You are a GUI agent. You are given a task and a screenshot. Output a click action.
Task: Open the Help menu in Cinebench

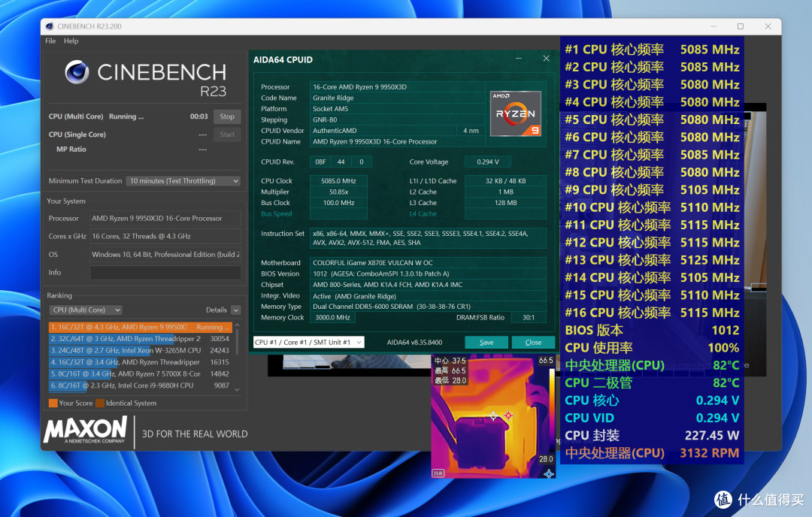71,41
